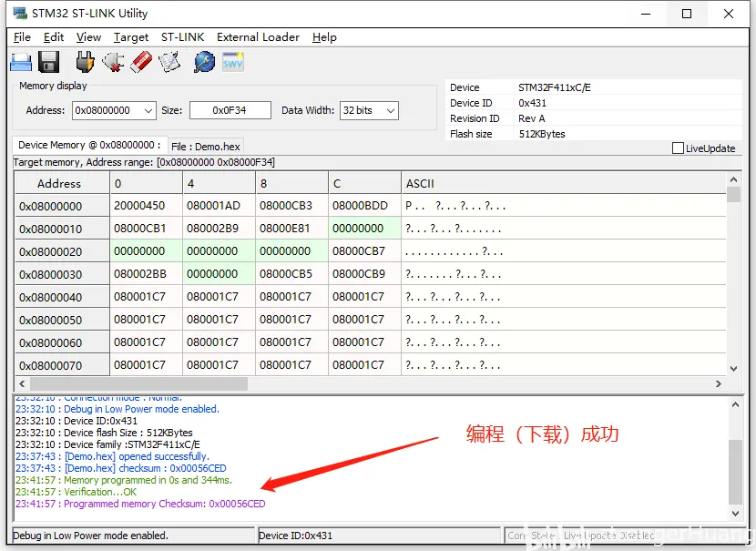
Task: Click the memory table horizontal scrollbar
Action: [x=364, y=384]
